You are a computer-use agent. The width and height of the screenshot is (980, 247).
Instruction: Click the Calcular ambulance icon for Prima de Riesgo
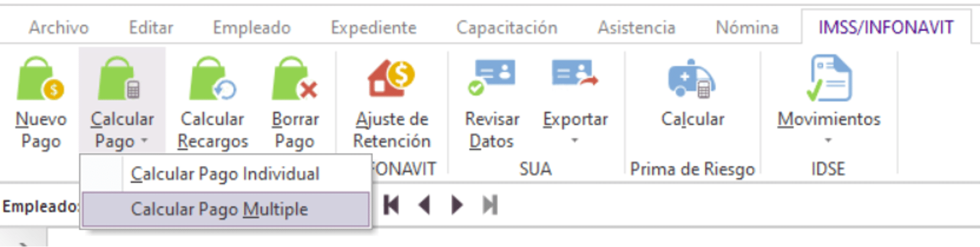[x=692, y=79]
